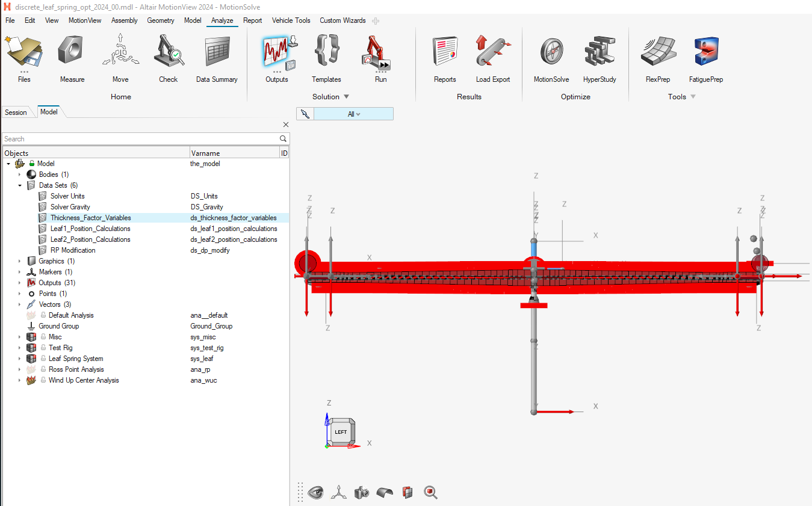
Task: Expand the Solution group dropdown arrow
Action: [x=346, y=97]
